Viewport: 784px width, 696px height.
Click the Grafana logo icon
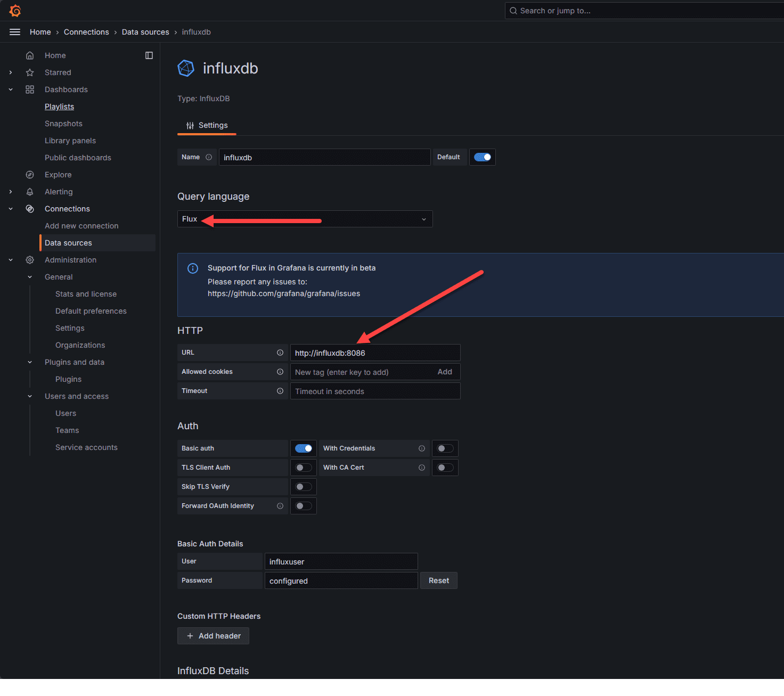[15, 11]
